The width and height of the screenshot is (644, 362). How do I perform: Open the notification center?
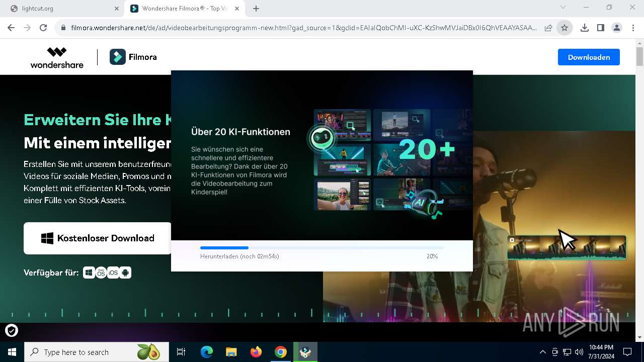pos(627,352)
